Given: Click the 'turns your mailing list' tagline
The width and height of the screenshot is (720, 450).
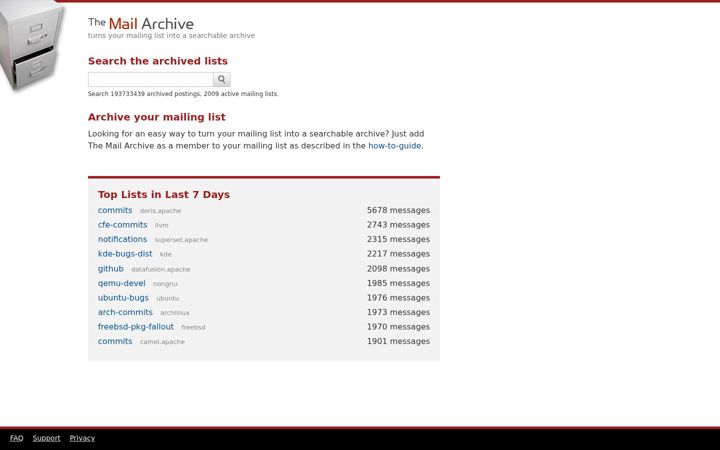Looking at the screenshot, I should [x=171, y=35].
